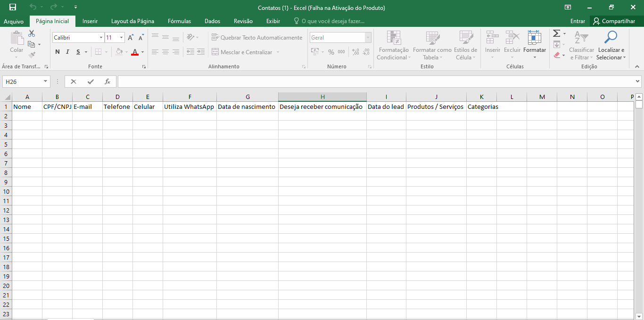Click the Save icon in title bar
This screenshot has height=320, width=644.
click(13, 8)
